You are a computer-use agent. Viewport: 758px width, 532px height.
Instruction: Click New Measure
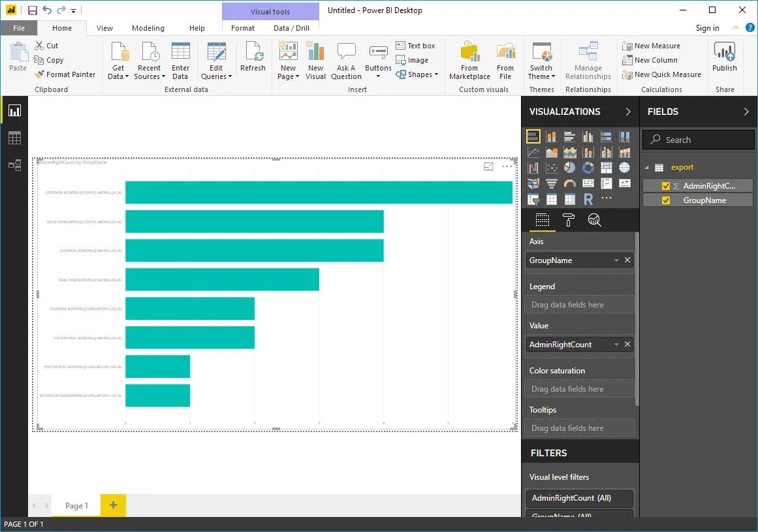tap(651, 46)
